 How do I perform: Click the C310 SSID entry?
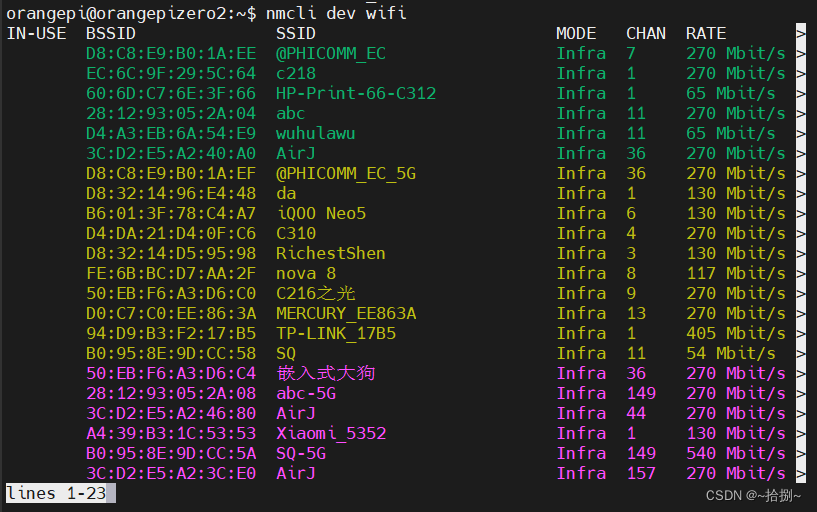tap(295, 233)
